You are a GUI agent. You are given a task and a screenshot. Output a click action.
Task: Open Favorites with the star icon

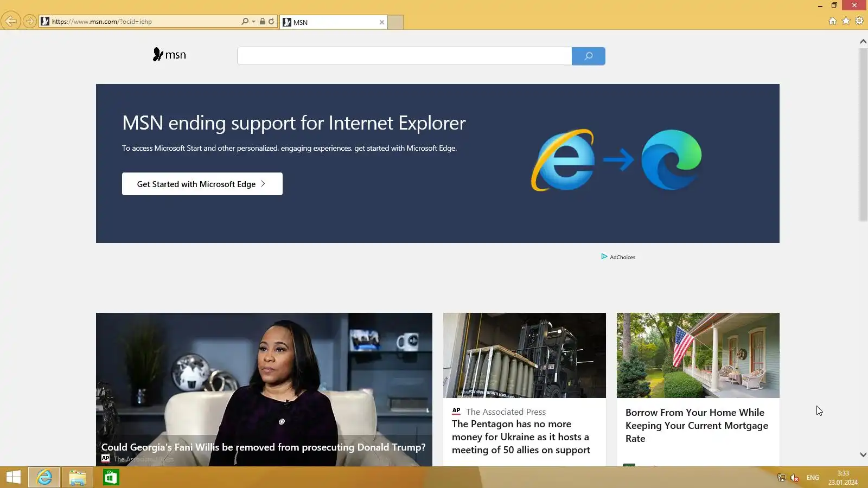(846, 21)
